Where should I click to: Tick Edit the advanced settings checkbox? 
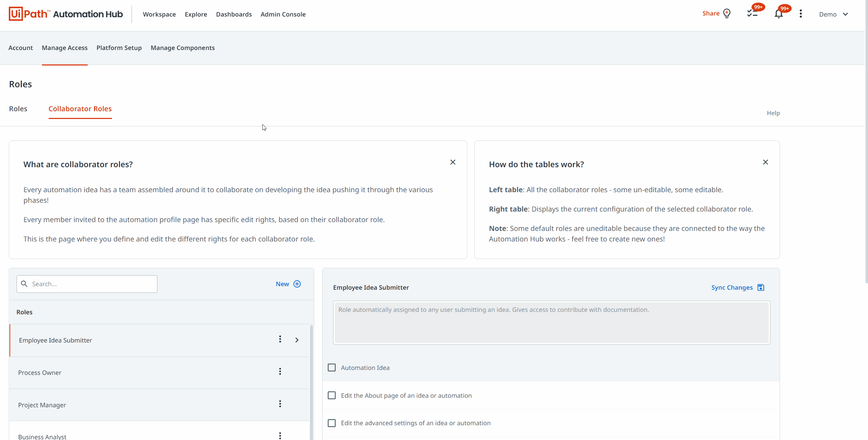pos(332,423)
